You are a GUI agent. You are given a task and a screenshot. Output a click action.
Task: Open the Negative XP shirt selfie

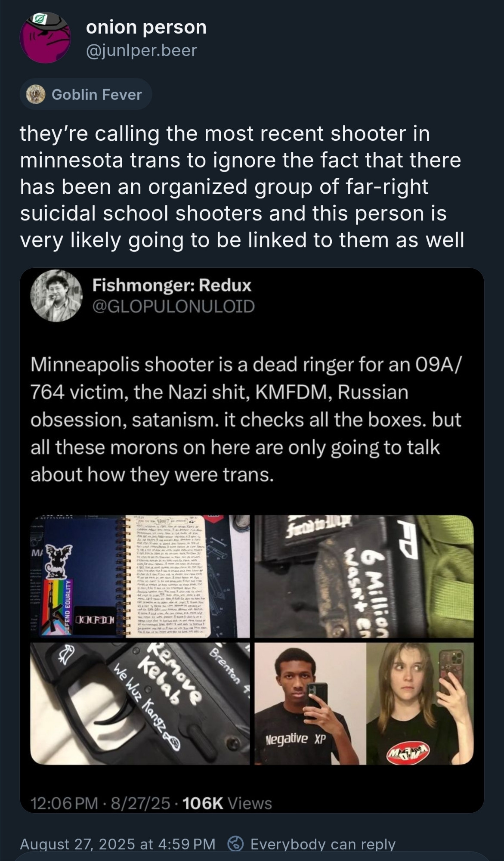tap(310, 704)
